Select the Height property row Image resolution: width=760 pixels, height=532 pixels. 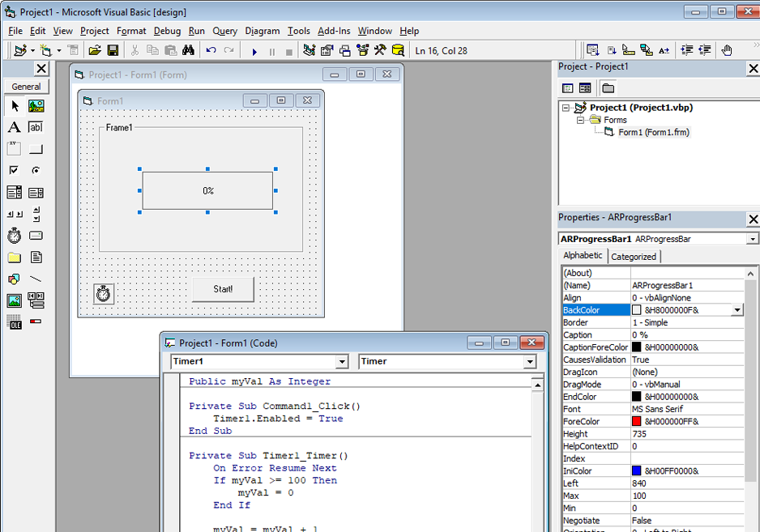(x=653, y=434)
